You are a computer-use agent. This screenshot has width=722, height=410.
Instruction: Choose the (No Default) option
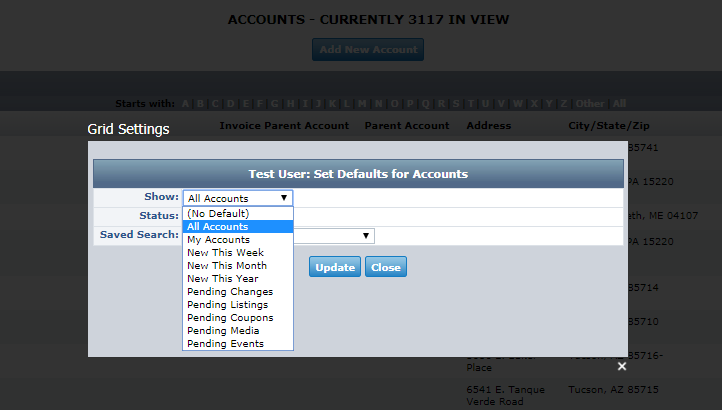click(238, 213)
